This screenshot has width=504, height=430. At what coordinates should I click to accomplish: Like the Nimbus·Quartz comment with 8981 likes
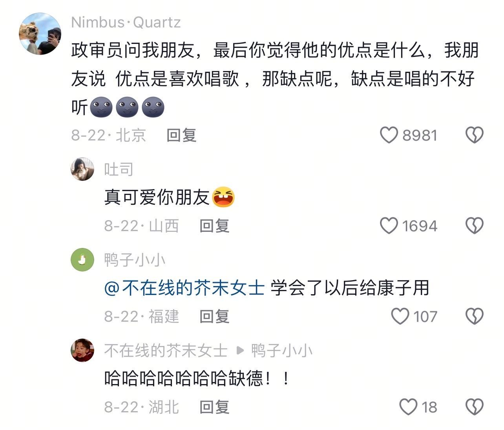tap(389, 135)
